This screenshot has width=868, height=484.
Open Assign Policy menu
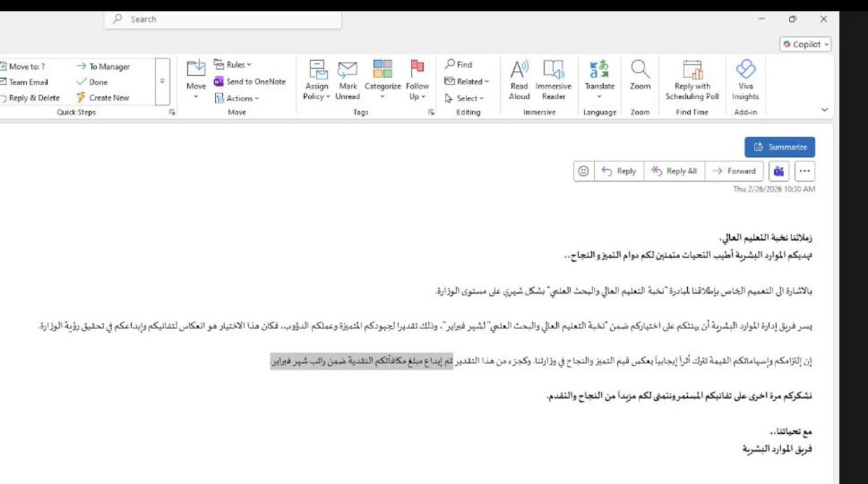pyautogui.click(x=317, y=80)
